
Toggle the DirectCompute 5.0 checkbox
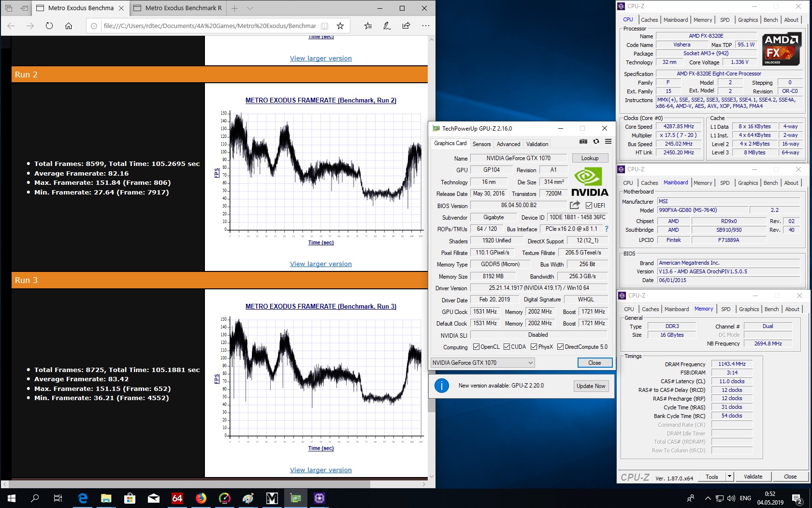[x=560, y=347]
